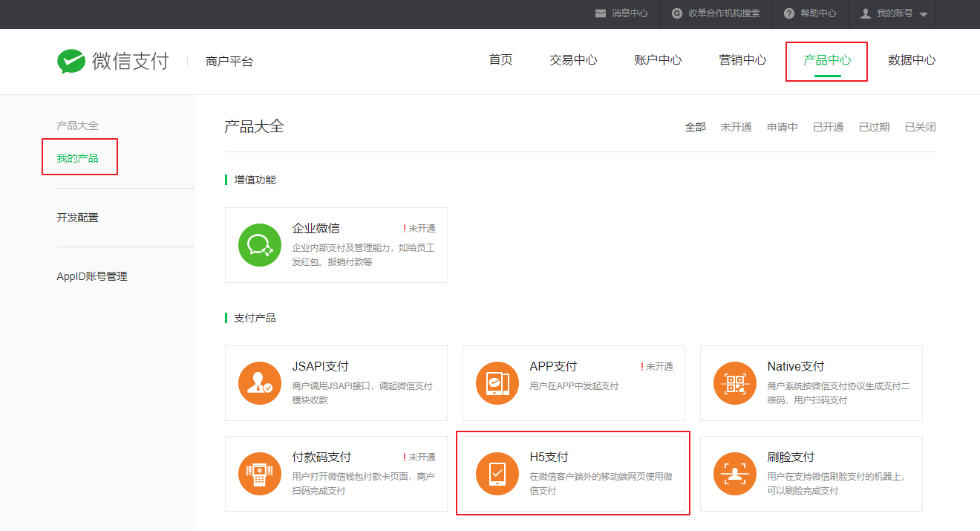Open the 首页 navigation tab
This screenshot has height=531, width=980.
point(500,60)
